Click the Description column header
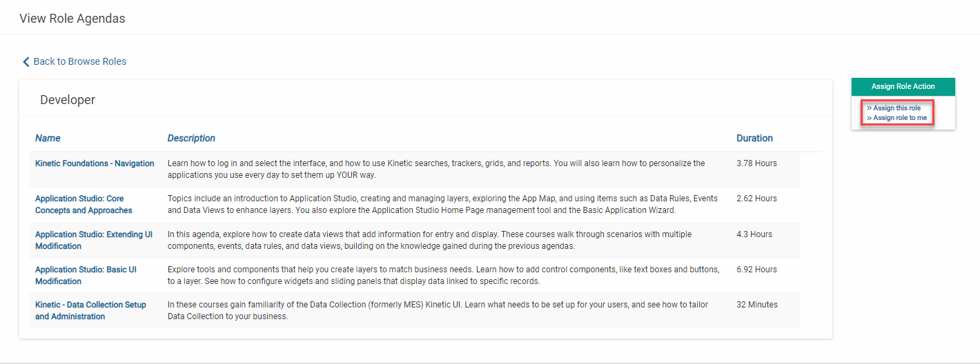 point(191,138)
